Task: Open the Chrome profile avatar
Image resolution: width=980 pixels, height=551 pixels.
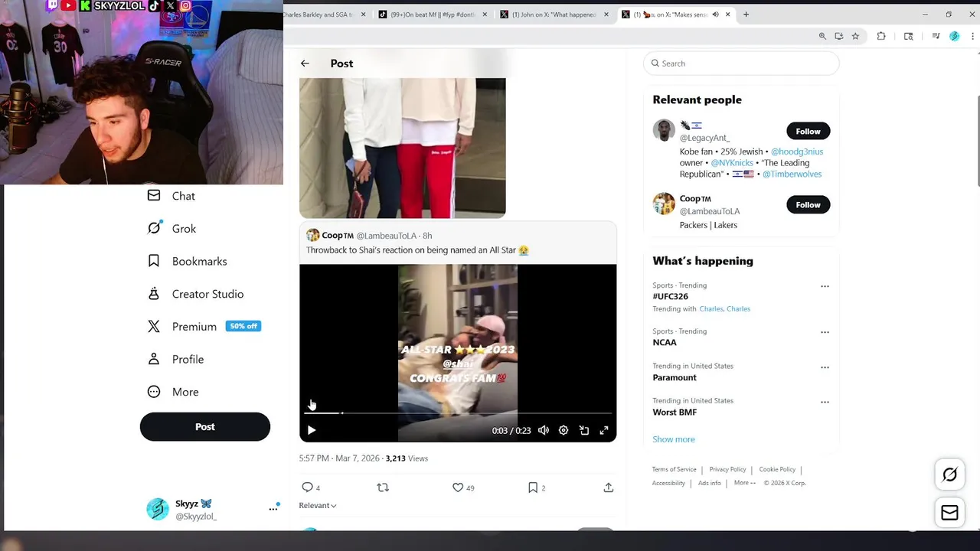Action: [954, 36]
